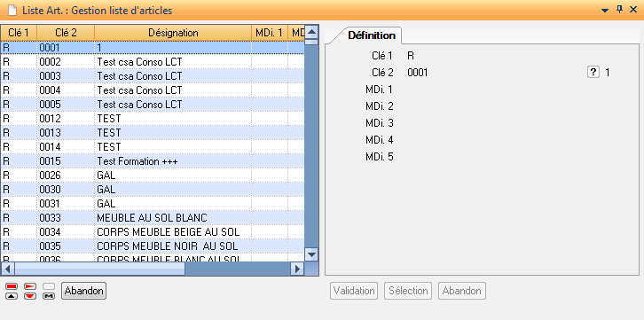Switch to the Définition tab

pos(372,35)
